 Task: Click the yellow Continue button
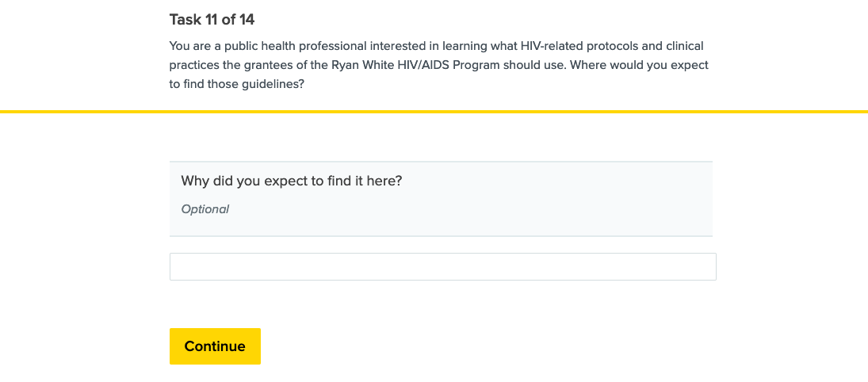[215, 346]
